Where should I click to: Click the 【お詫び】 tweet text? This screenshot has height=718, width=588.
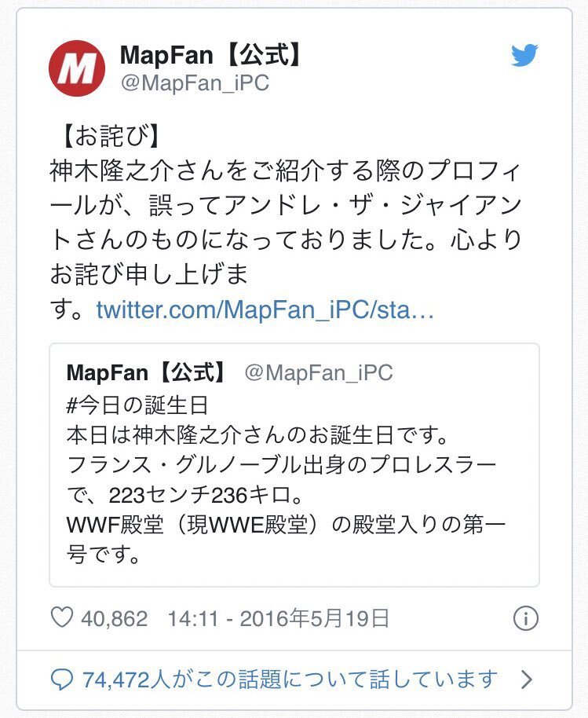pos(110,136)
